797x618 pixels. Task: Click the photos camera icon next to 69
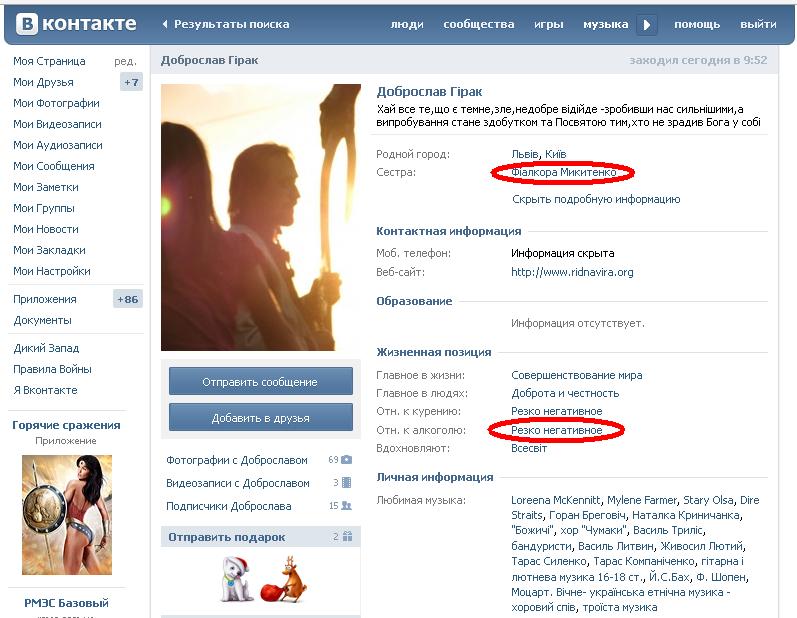(x=347, y=459)
